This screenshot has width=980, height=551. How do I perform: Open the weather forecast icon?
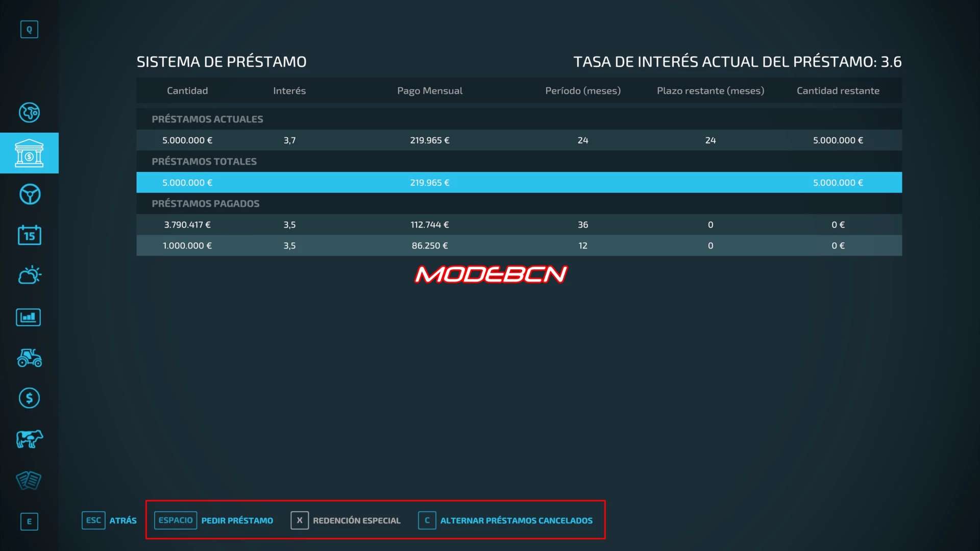pyautogui.click(x=29, y=275)
